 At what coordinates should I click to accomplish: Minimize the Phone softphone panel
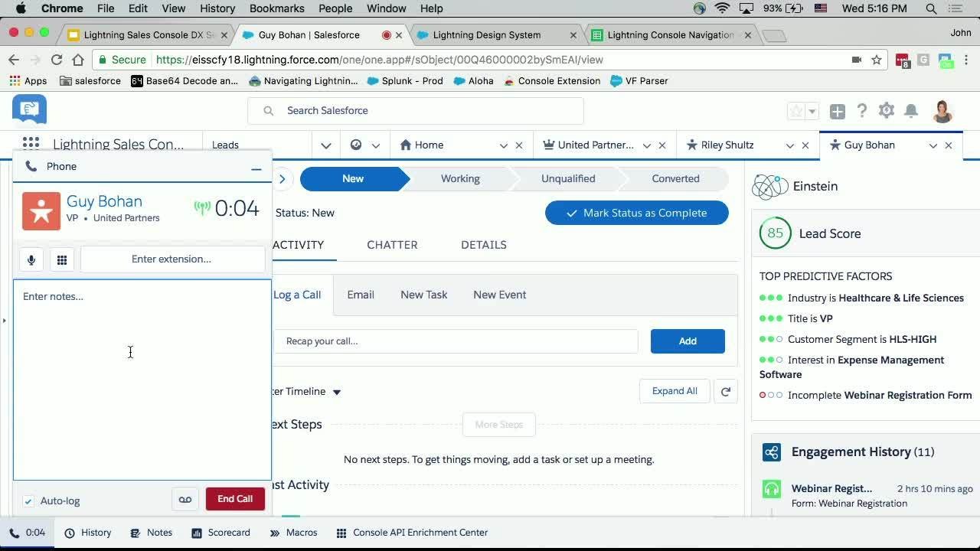(256, 168)
